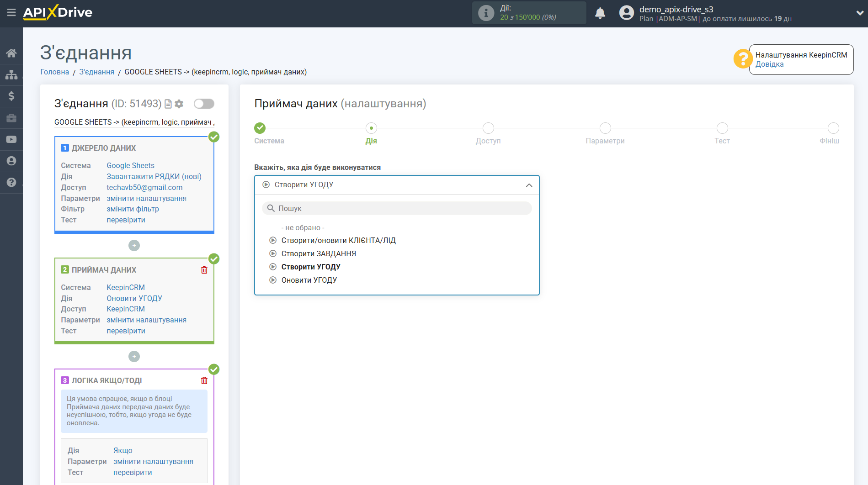Open the home sidebar icon
This screenshot has width=868, height=485.
tap(11, 53)
